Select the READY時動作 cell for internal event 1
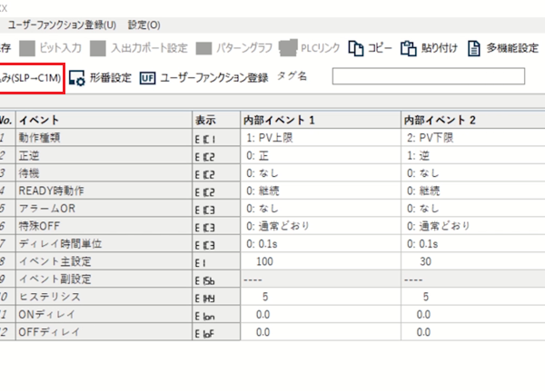Screen dimensions: 545x392 [x=319, y=191]
